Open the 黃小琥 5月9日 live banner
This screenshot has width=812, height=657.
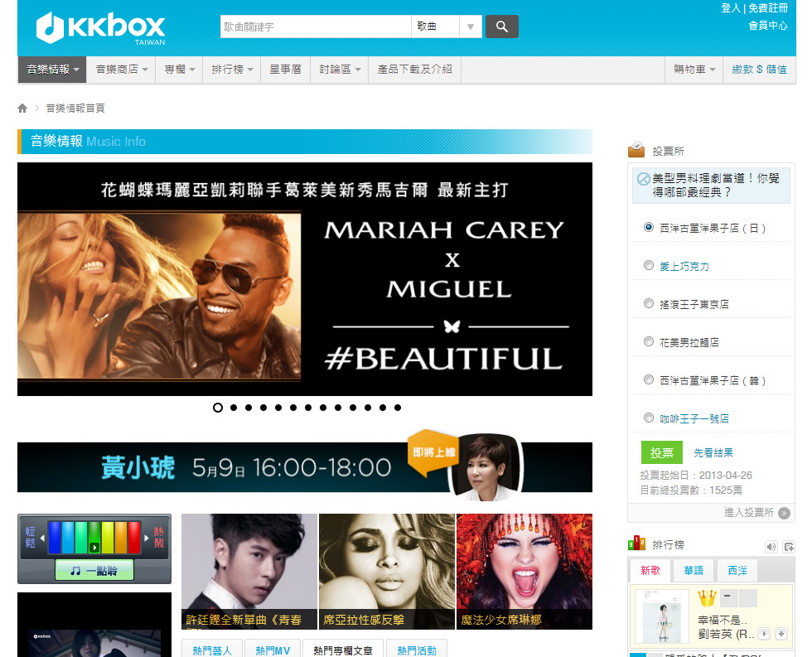[305, 467]
